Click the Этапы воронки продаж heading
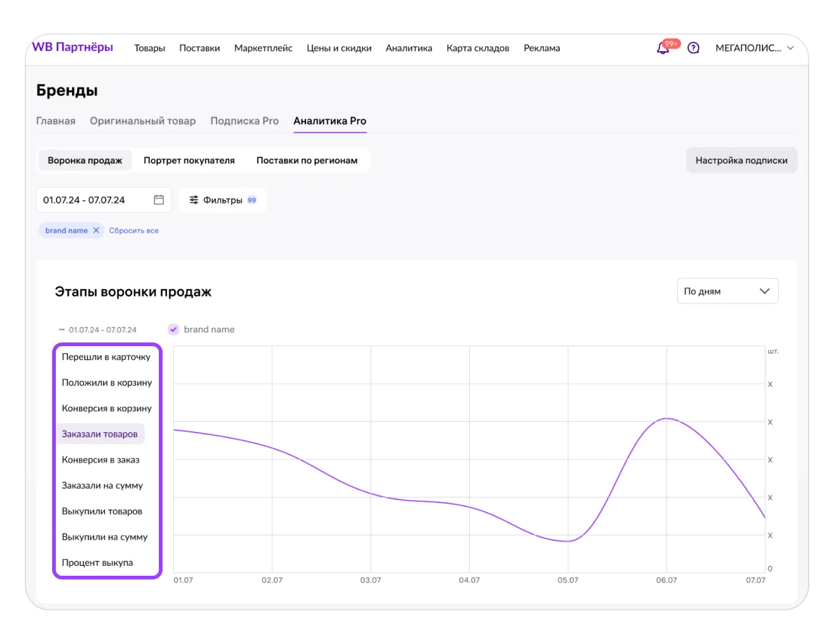This screenshot has height=644, width=834. pyautogui.click(x=133, y=292)
